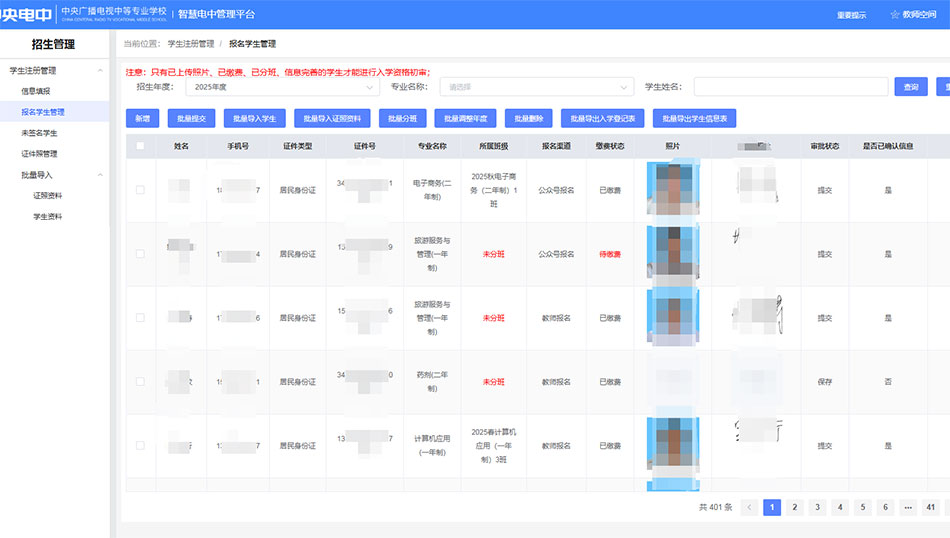The image size is (950, 538).
Task: Open the first student's photo thumbnail
Action: 672,189
